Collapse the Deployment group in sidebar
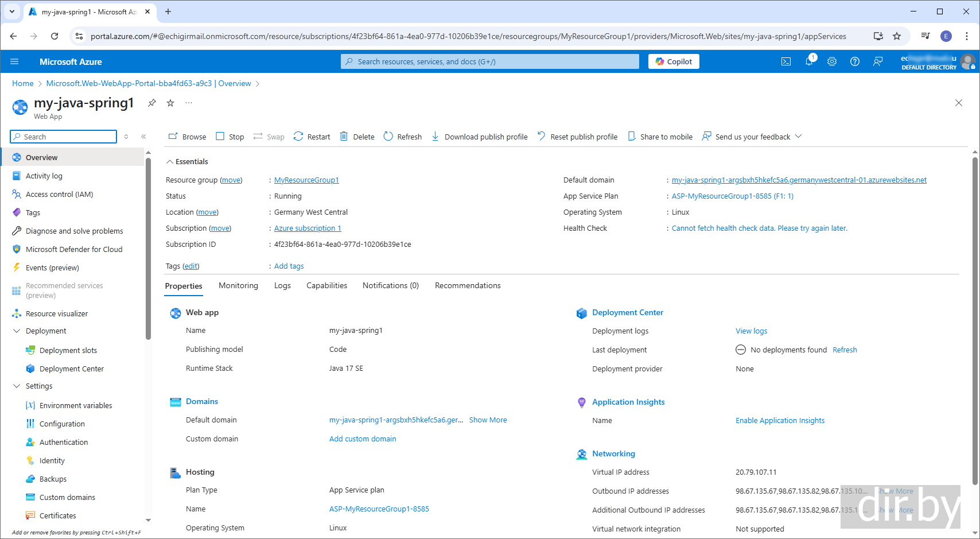Screen dimensions: 980x539 pyautogui.click(x=17, y=331)
